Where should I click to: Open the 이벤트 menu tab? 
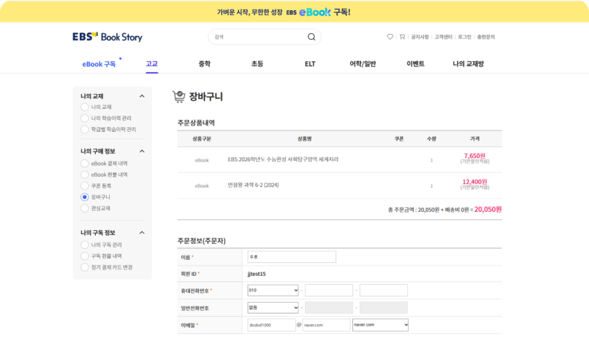(x=416, y=64)
